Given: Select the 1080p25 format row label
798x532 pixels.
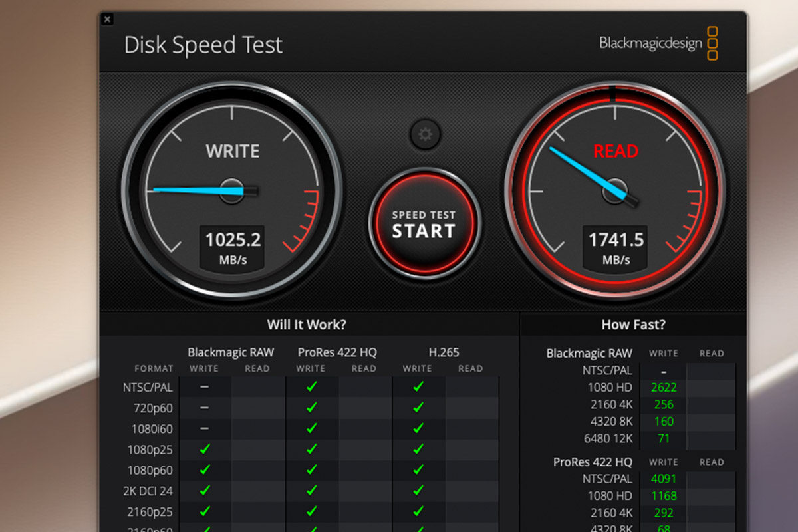Looking at the screenshot, I should tap(150, 450).
